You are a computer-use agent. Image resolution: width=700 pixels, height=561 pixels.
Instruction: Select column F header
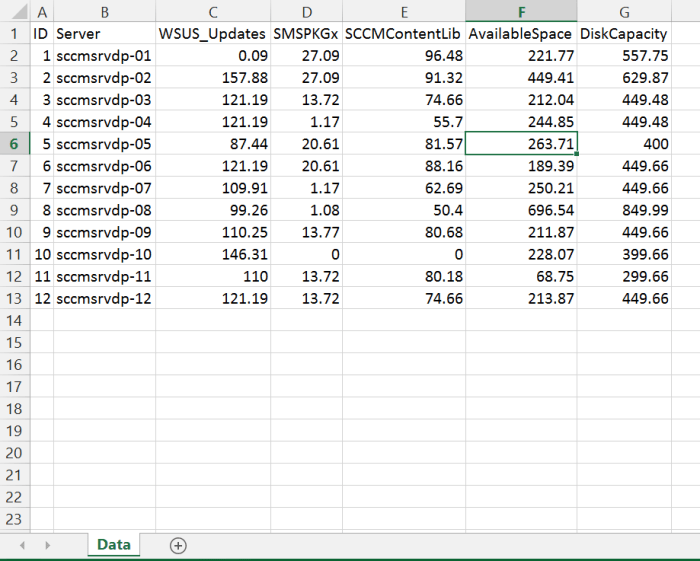(521, 12)
